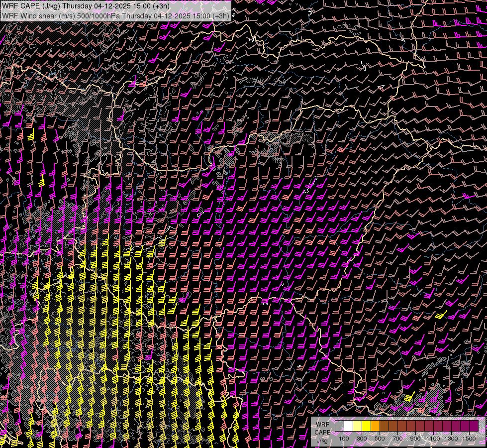The height and width of the screenshot is (448, 487).
Task: Click the 1100 label on the CAPE legend
Action: (x=433, y=439)
